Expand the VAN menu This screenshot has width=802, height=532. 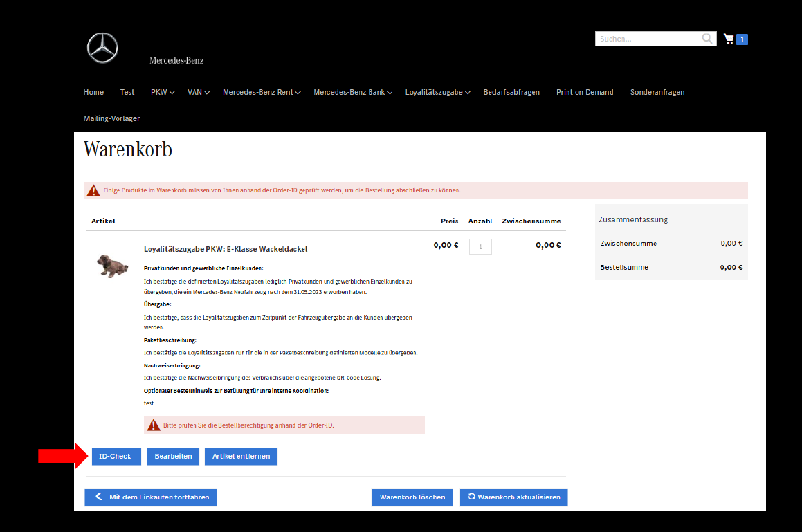[199, 92]
